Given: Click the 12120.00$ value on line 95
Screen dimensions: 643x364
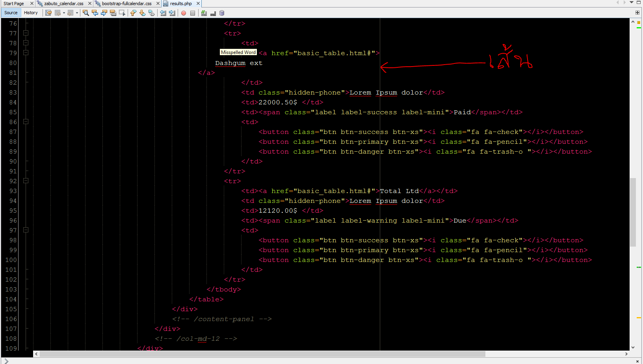Looking at the screenshot, I should click(x=278, y=211).
